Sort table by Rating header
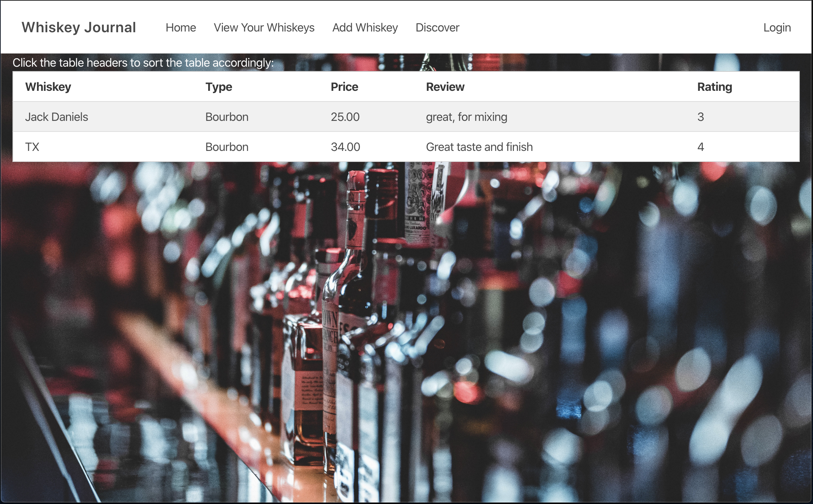813x504 pixels. tap(714, 87)
